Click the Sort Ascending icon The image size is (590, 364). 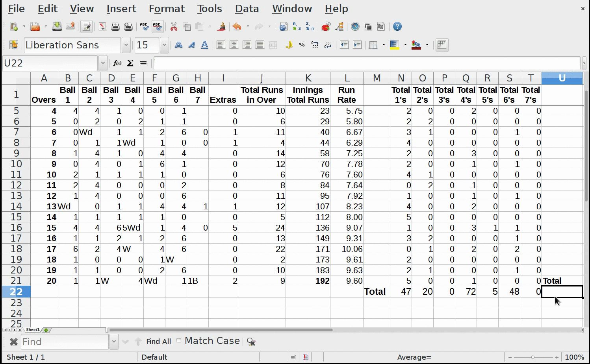[x=297, y=27]
